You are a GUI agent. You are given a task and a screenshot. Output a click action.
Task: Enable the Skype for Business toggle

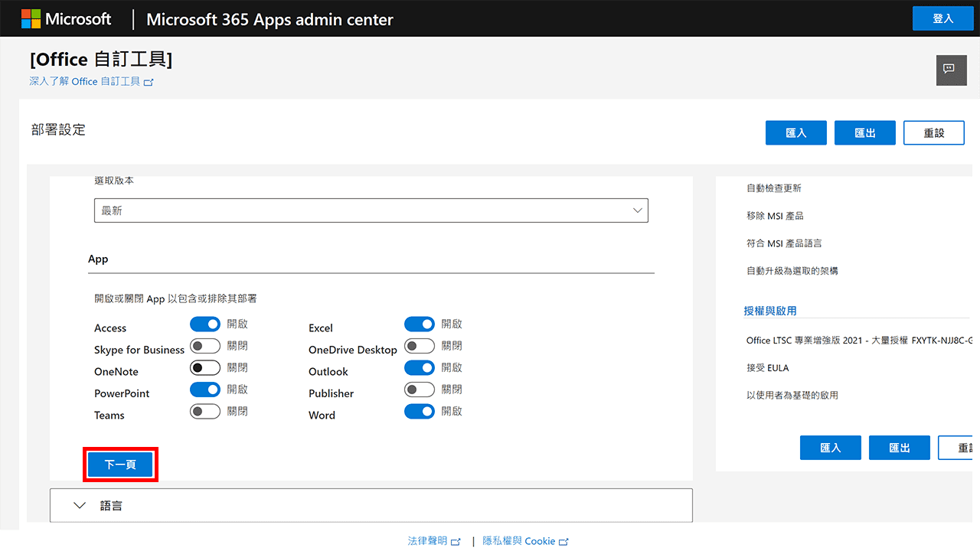pos(204,345)
